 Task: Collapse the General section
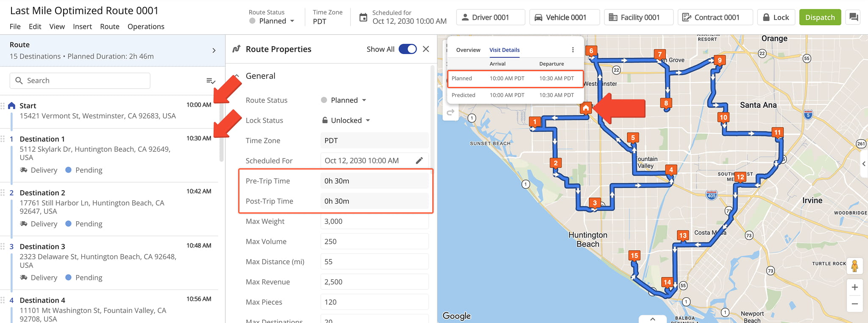[236, 76]
